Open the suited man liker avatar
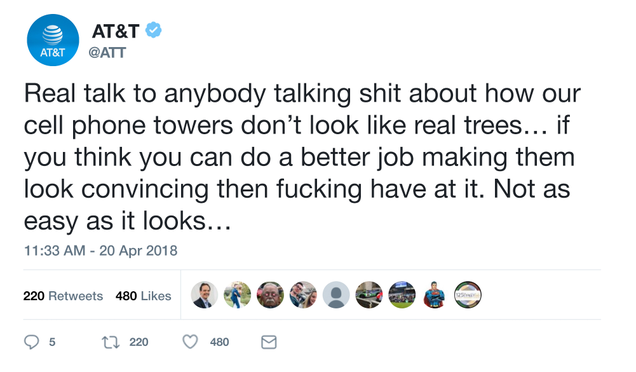Viewport: 636px width, 372px height. (x=204, y=295)
